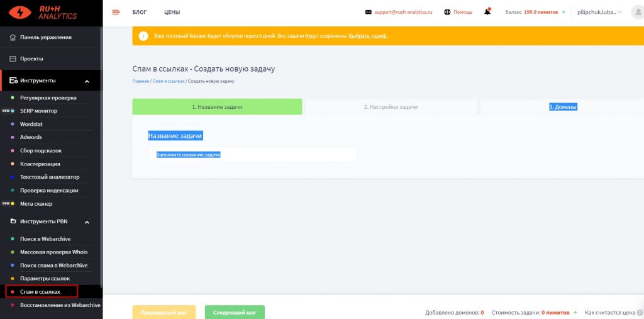
Task: Click the Выбрать тариф link
Action: click(x=368, y=36)
